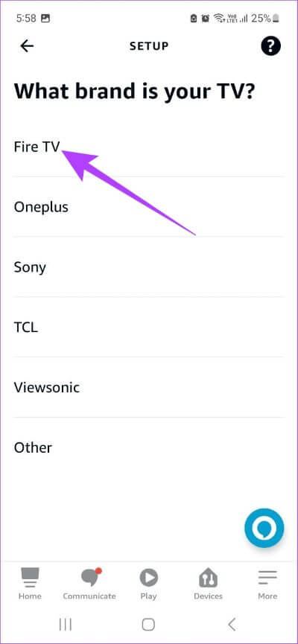The height and width of the screenshot is (644, 298).
Task: Tap the floating Alexa voice button
Action: (264, 528)
